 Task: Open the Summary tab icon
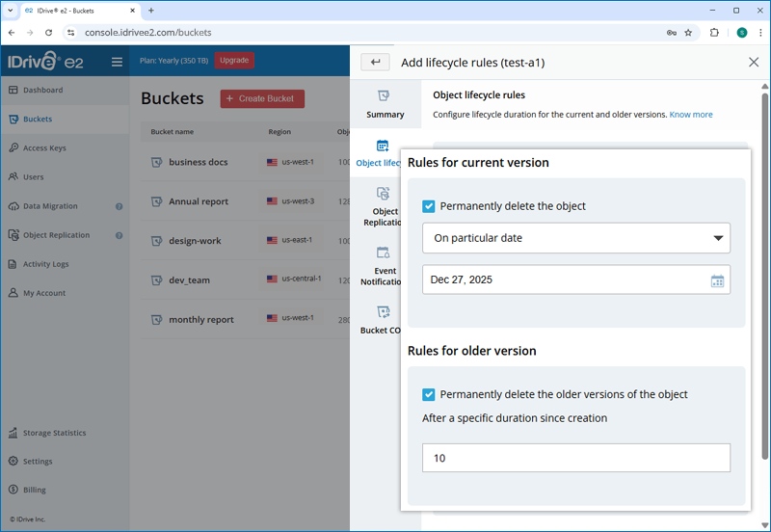pyautogui.click(x=385, y=96)
